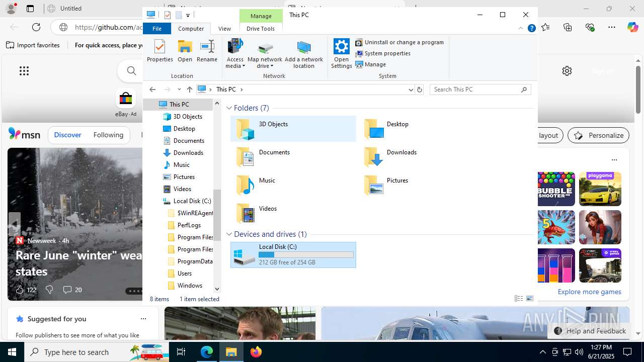This screenshot has height=362, width=644.
Task: Click the Quick Access properties checkmark icon
Action: 168,15
